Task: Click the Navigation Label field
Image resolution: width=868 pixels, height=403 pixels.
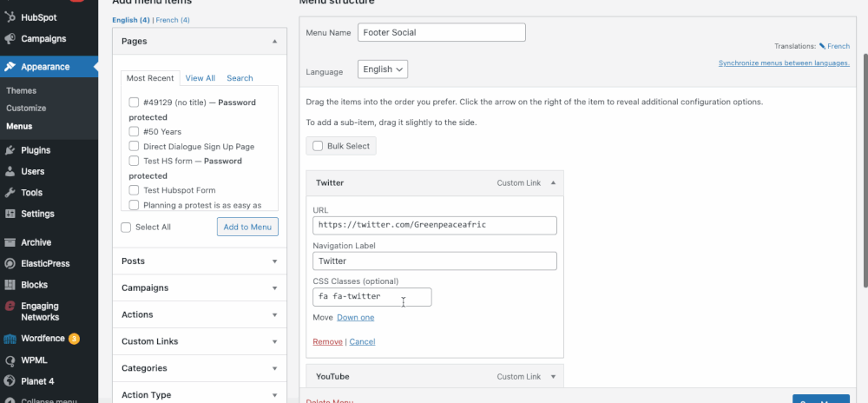Action: (x=435, y=261)
